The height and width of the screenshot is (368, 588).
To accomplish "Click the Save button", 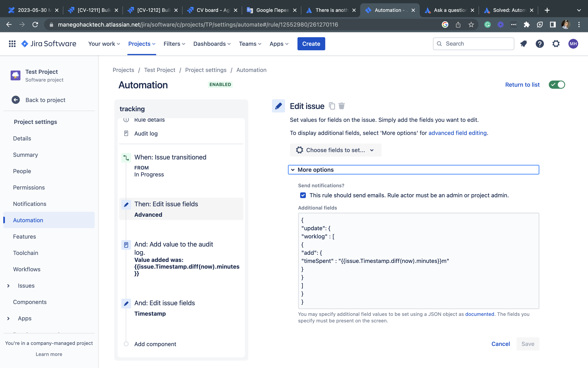I will pyautogui.click(x=528, y=344).
